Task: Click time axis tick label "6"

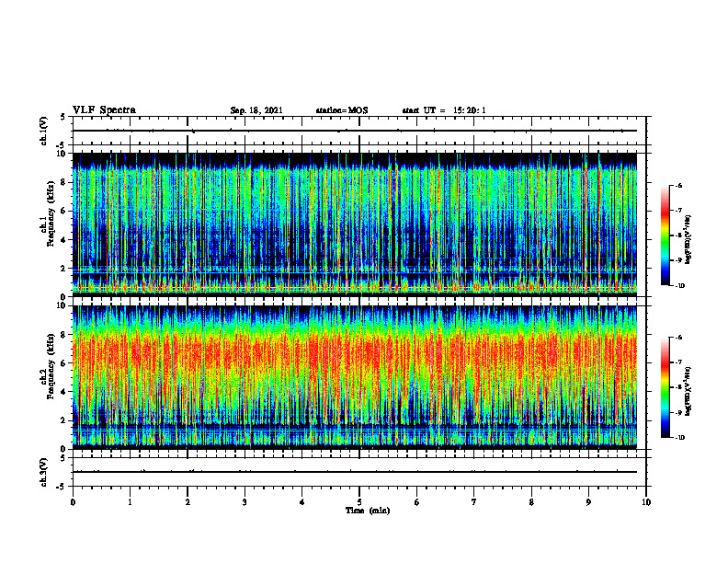Action: [417, 502]
